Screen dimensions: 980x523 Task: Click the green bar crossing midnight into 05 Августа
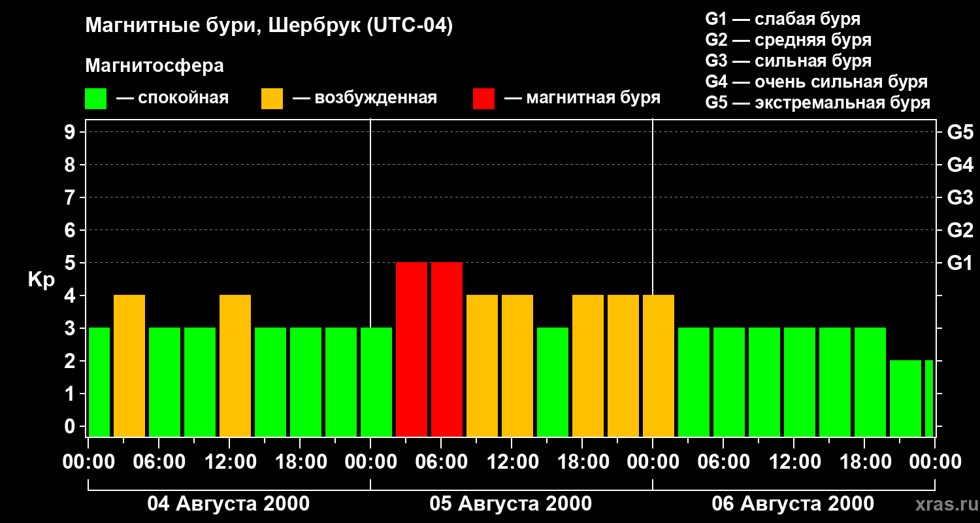pyautogui.click(x=376, y=382)
